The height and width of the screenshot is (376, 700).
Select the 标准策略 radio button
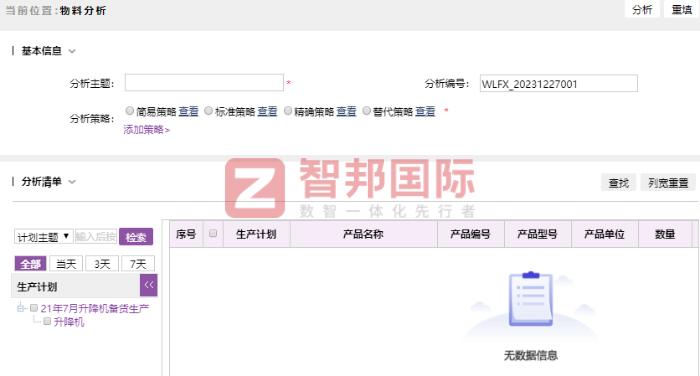(208, 111)
